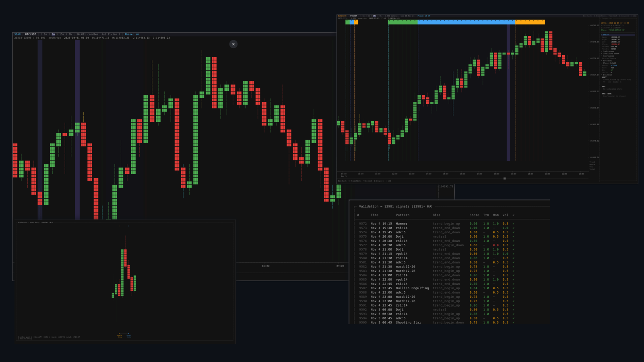
Task: Collapse the OHLCV section in the Inspector
Action: point(605,35)
